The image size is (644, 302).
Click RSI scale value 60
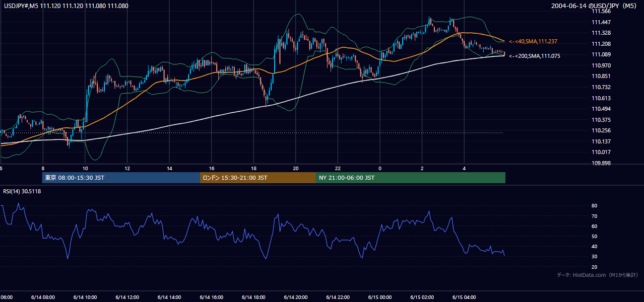(x=595, y=226)
